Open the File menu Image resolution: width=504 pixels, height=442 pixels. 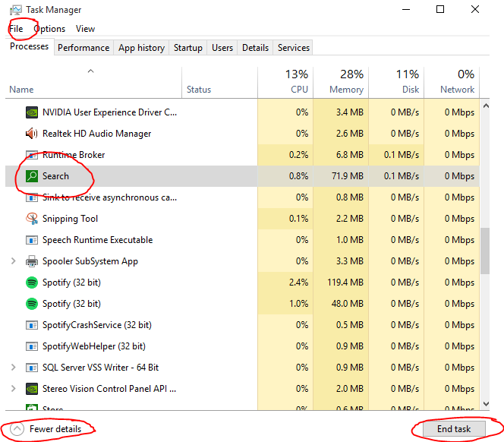click(x=16, y=29)
